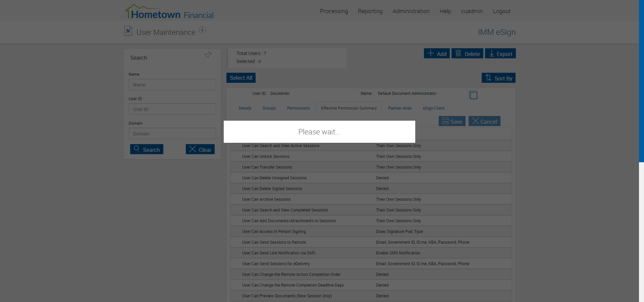Select 'User Can Add Documents/Attachments to Sessions' row
The width and height of the screenshot is (644, 302).
tap(371, 221)
